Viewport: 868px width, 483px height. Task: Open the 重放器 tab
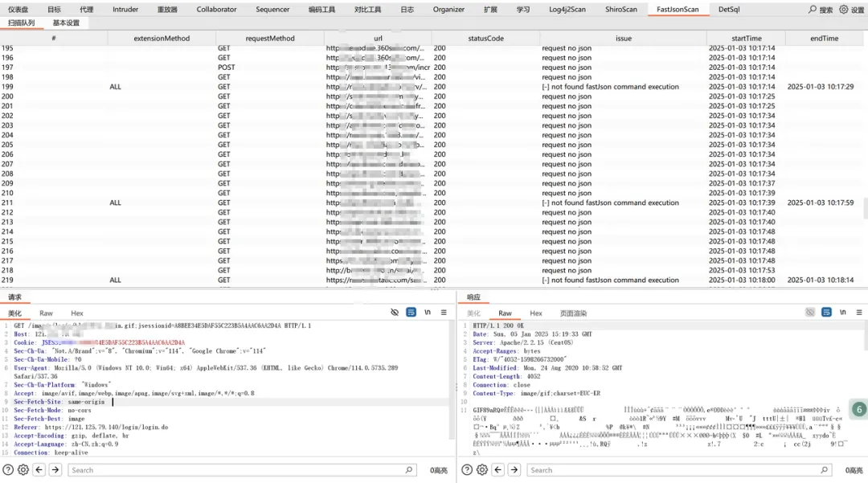[x=167, y=10]
